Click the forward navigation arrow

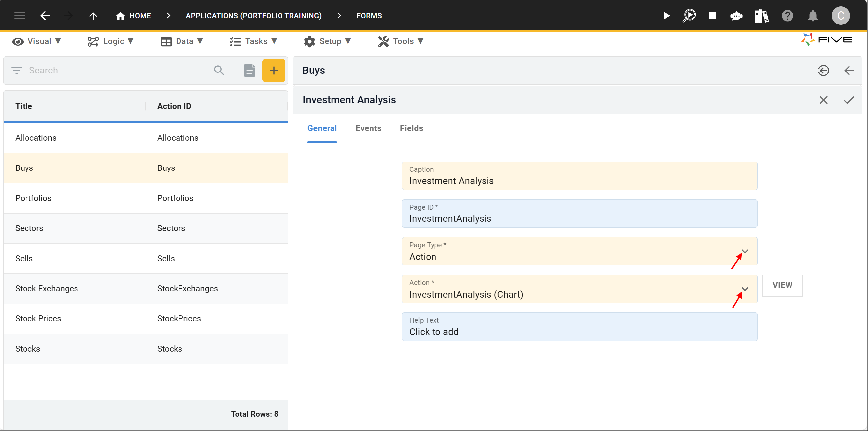pos(68,16)
